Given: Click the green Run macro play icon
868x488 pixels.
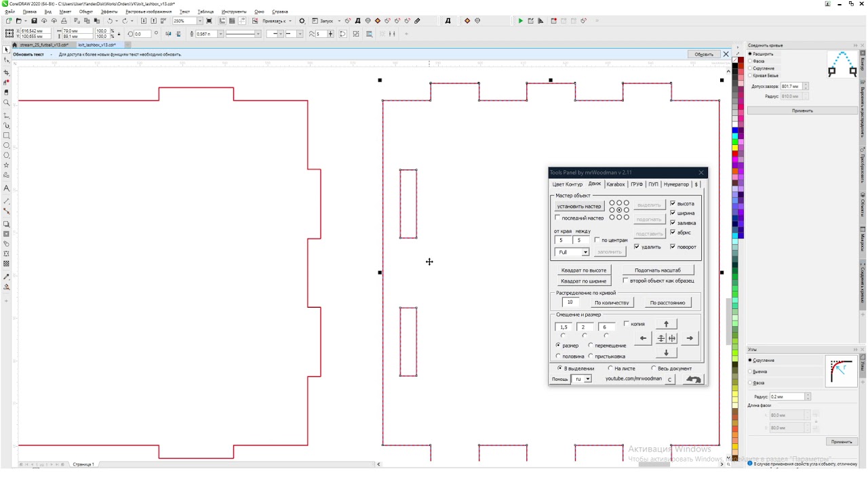Looking at the screenshot, I should tap(521, 21).
